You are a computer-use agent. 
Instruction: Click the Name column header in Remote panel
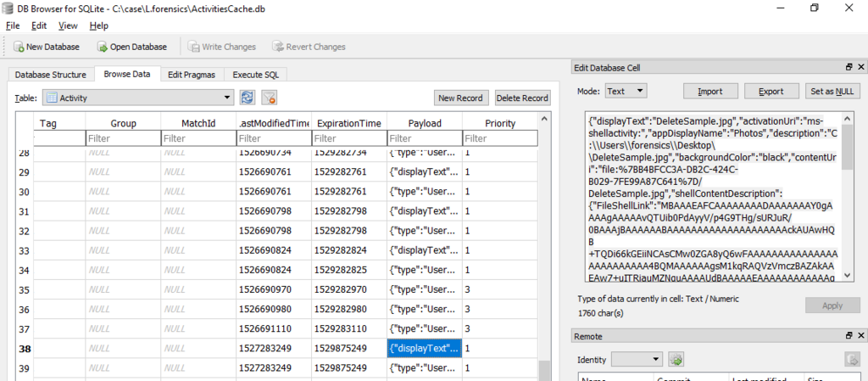(x=614, y=379)
